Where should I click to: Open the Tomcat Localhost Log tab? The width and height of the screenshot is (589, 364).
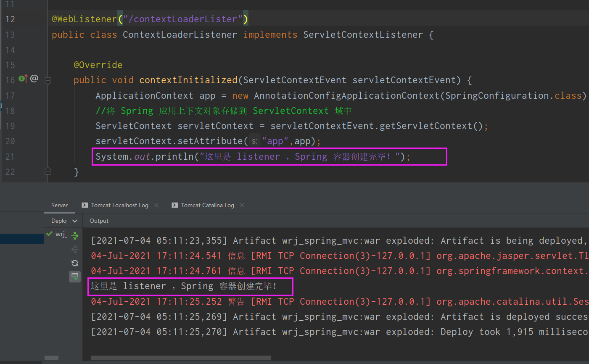pyautogui.click(x=119, y=205)
